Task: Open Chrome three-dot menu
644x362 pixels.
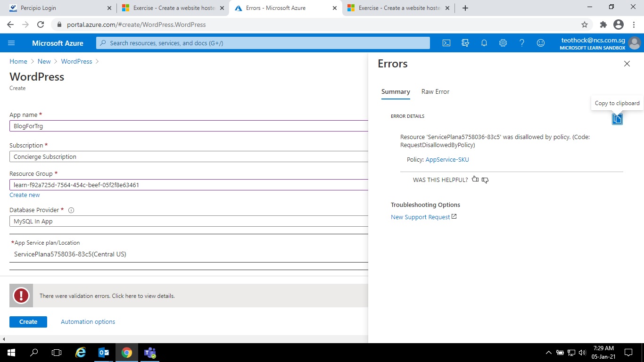Action: point(634,25)
